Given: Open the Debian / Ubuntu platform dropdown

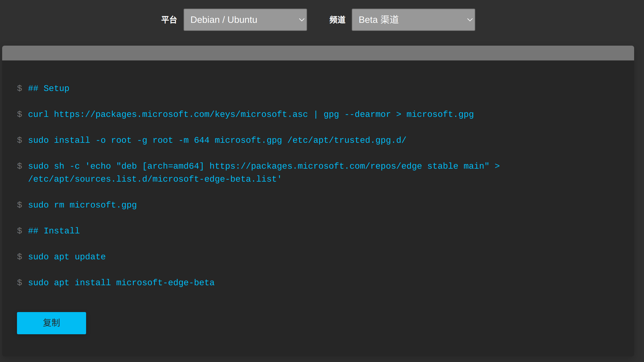Looking at the screenshot, I should (241, 20).
